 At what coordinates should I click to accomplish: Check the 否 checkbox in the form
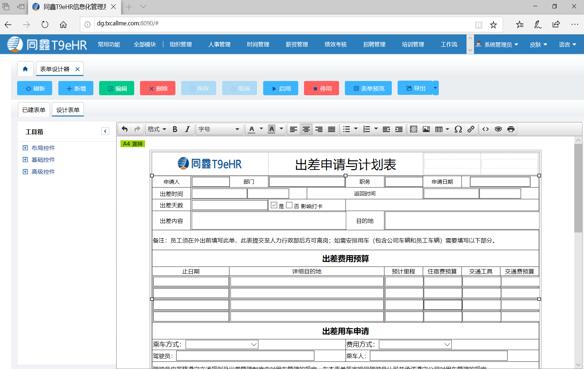coord(289,205)
